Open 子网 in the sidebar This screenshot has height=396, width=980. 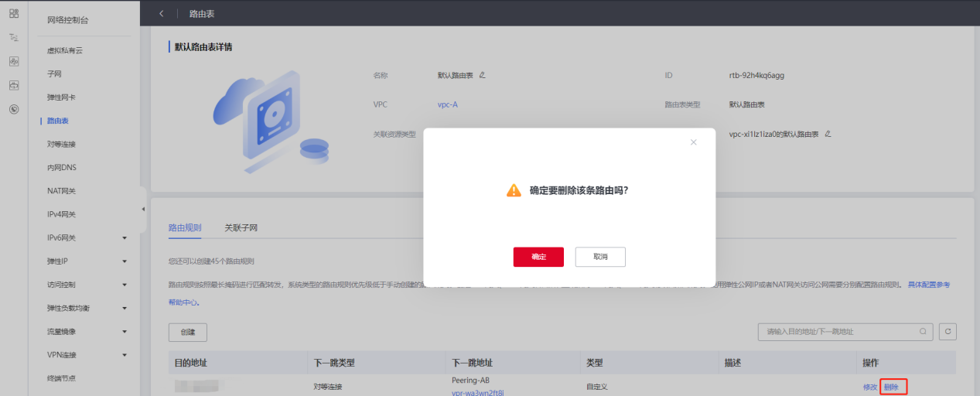click(x=54, y=73)
